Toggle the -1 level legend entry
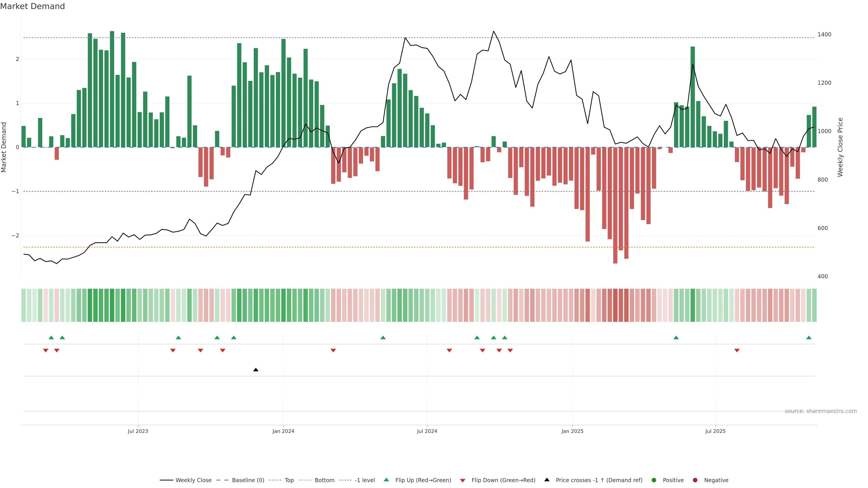 [x=365, y=480]
